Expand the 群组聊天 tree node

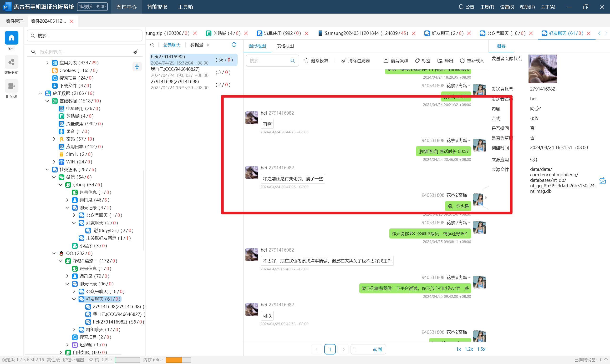[74, 329]
